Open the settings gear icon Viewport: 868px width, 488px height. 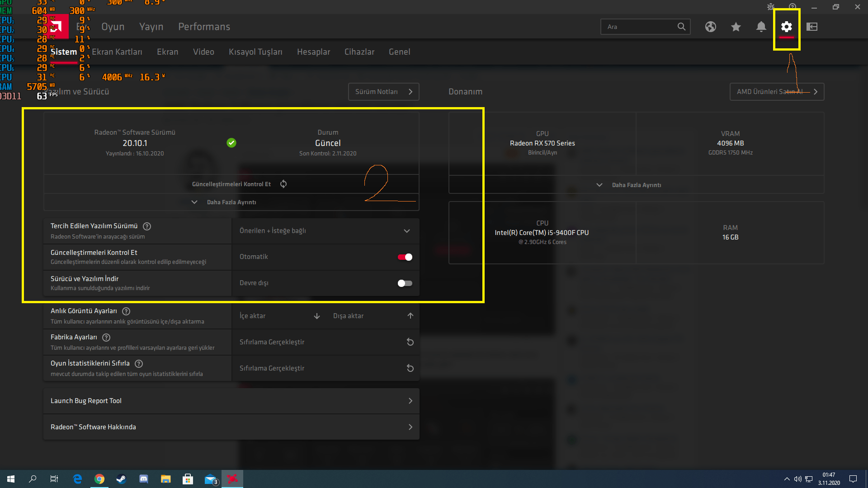click(x=786, y=27)
